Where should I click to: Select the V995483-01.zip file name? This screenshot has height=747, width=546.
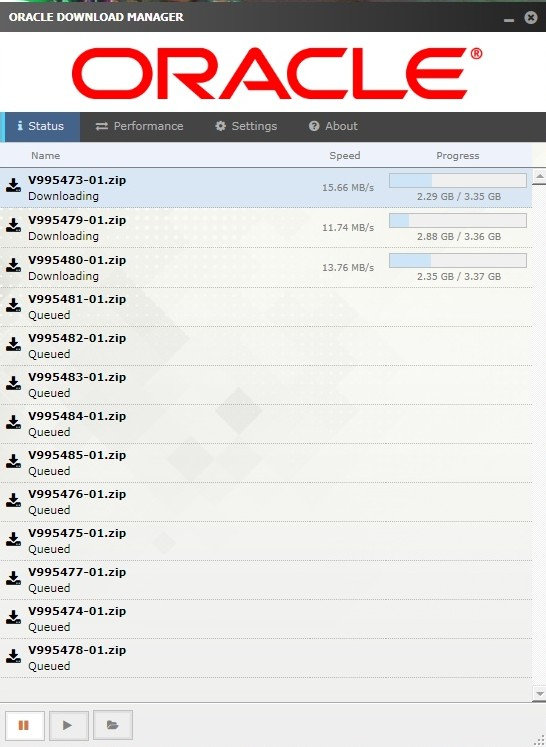[77, 378]
